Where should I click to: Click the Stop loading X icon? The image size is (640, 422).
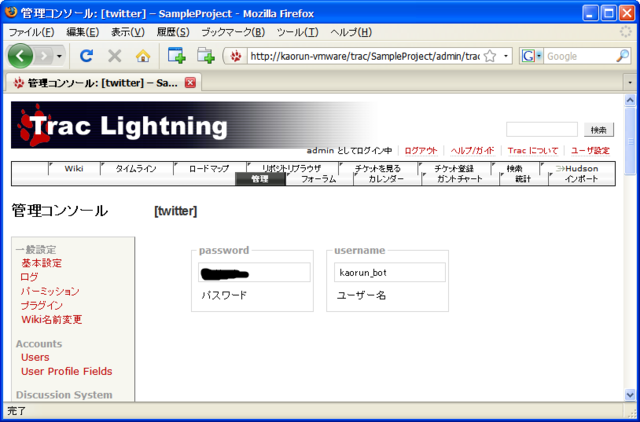[x=115, y=56]
